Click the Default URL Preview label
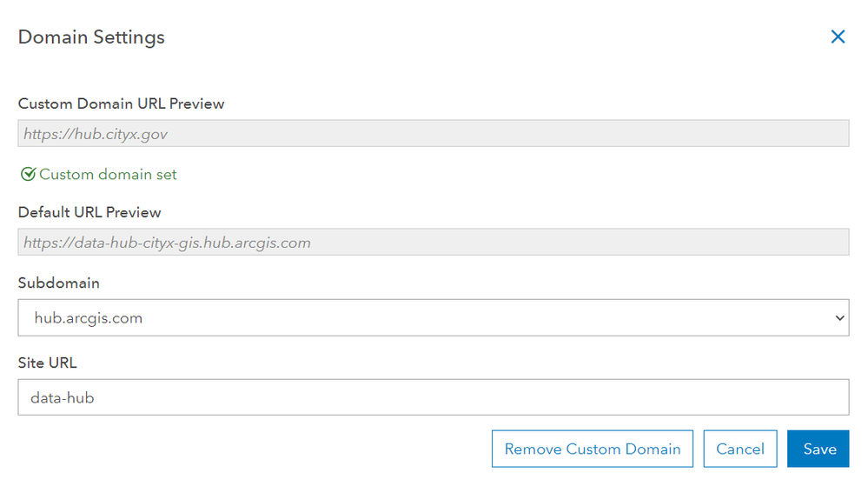This screenshot has width=868, height=486. [x=89, y=212]
